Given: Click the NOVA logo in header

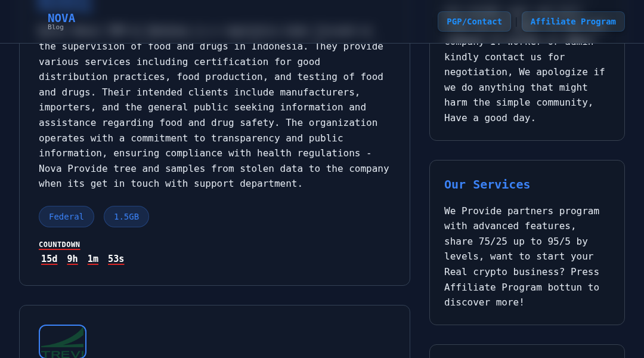Looking at the screenshot, I should [x=61, y=18].
